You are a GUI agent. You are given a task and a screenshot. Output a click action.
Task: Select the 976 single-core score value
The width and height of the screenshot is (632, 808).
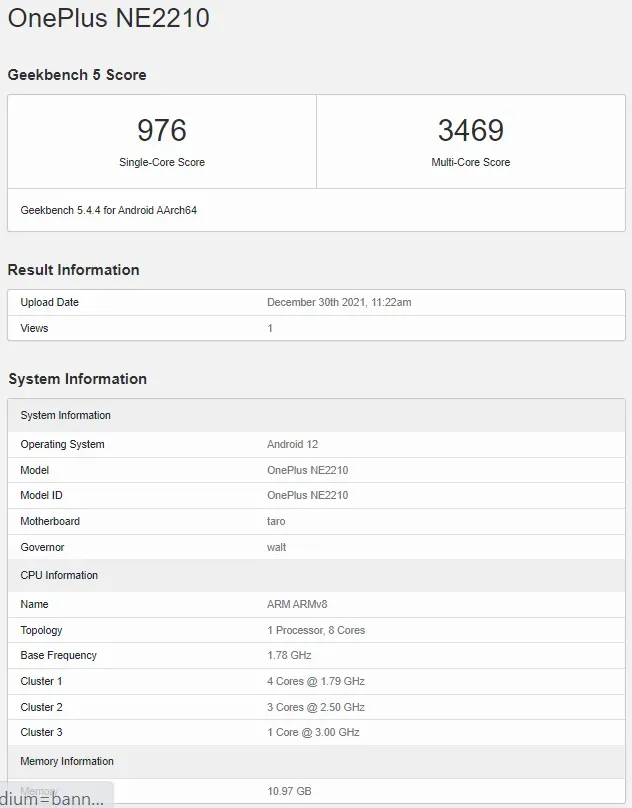[162, 131]
